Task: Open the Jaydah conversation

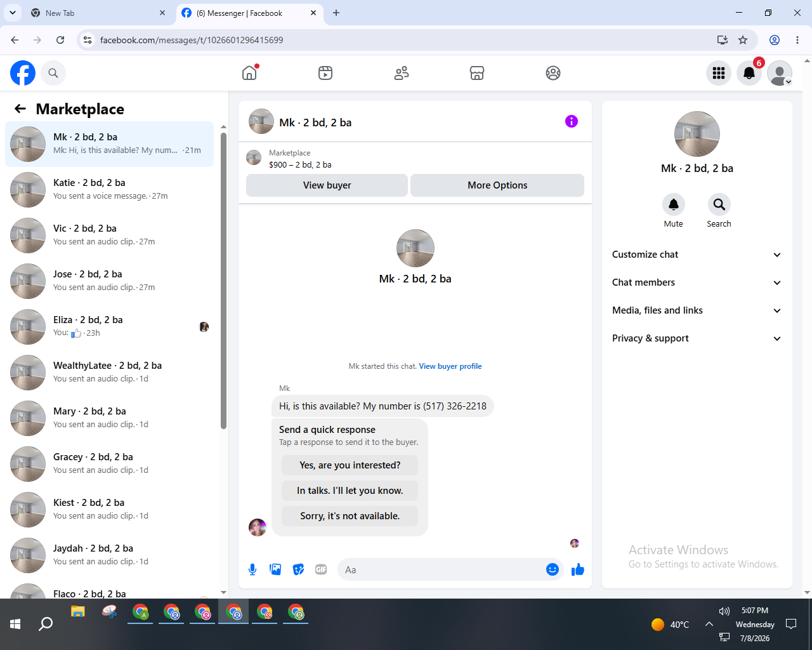Action: pos(110,555)
